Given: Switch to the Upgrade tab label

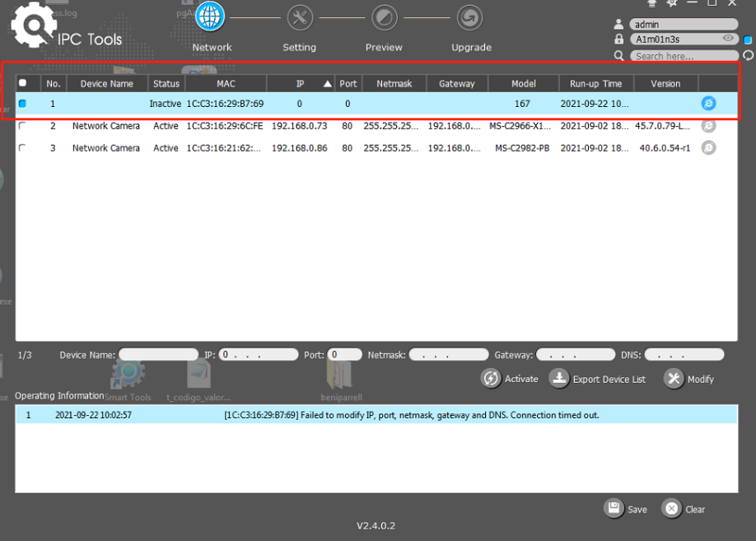Looking at the screenshot, I should click(472, 47).
